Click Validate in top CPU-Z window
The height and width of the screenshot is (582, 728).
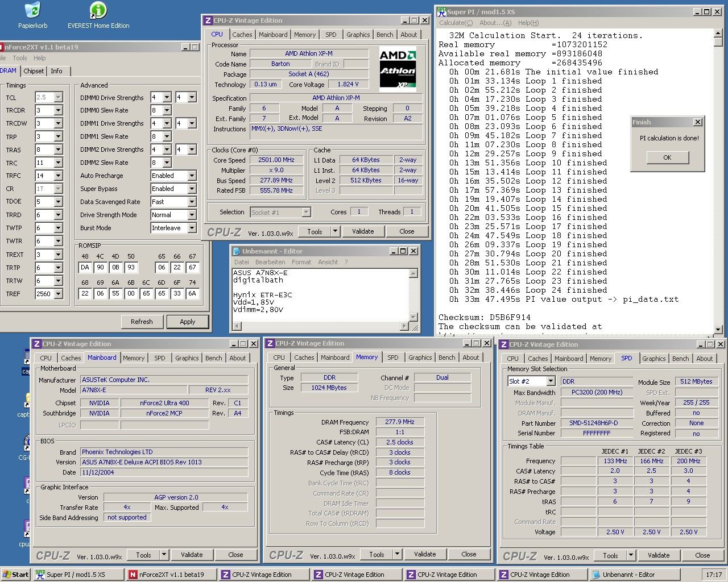363,231
